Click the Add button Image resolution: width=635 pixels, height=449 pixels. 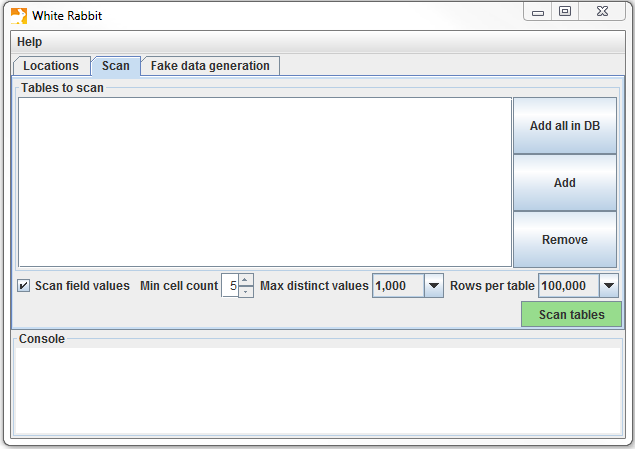[x=565, y=183]
